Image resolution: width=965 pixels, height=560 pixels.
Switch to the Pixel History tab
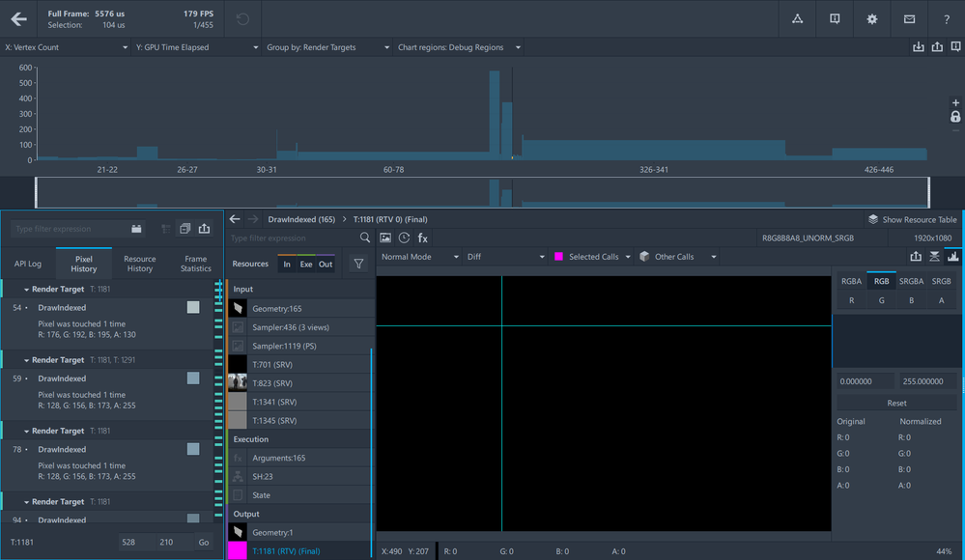(84, 264)
